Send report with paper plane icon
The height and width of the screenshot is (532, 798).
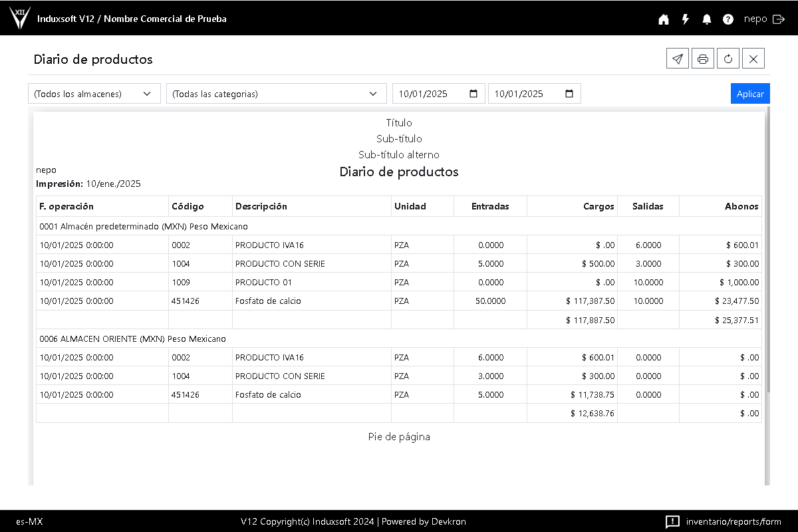point(678,59)
